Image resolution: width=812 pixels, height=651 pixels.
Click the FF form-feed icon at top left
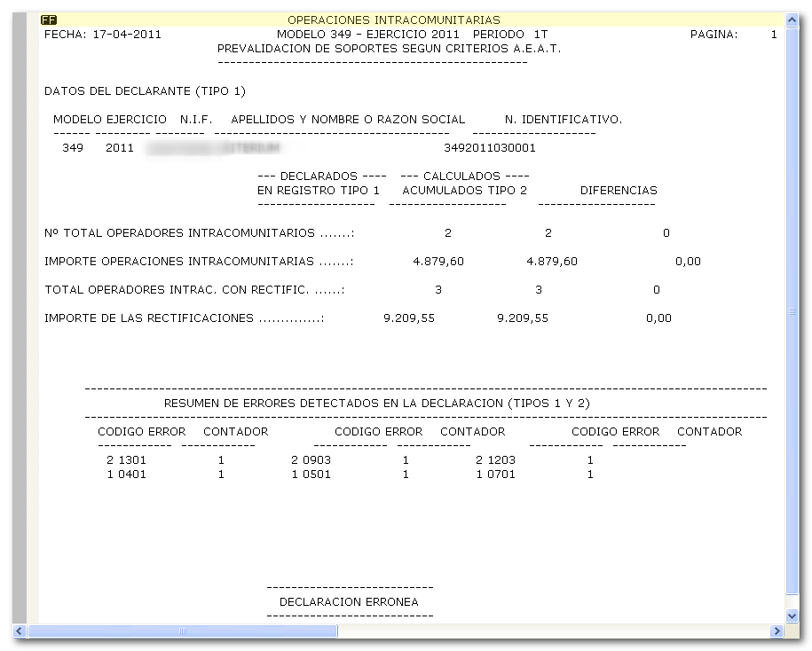pyautogui.click(x=49, y=20)
